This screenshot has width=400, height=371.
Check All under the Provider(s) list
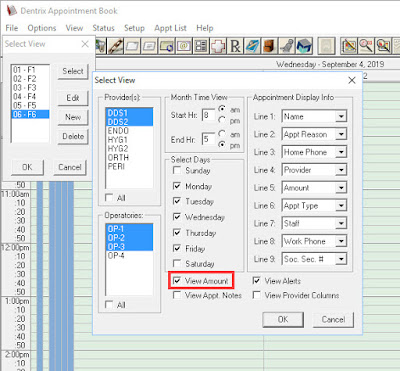coord(109,198)
